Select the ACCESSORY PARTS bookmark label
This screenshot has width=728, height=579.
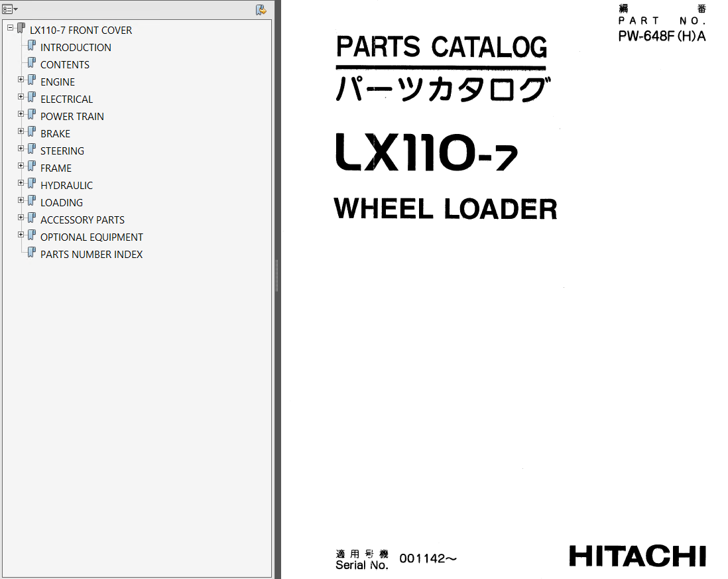[x=83, y=220]
